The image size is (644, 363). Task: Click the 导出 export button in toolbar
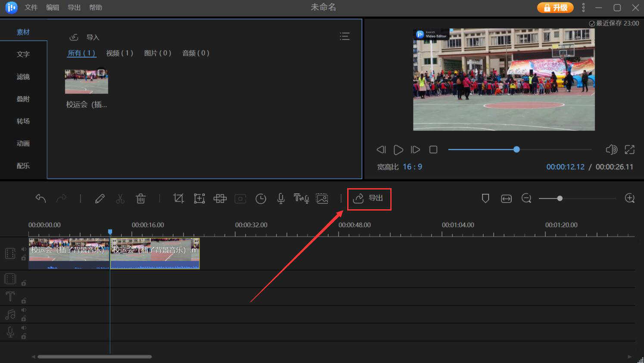(369, 199)
